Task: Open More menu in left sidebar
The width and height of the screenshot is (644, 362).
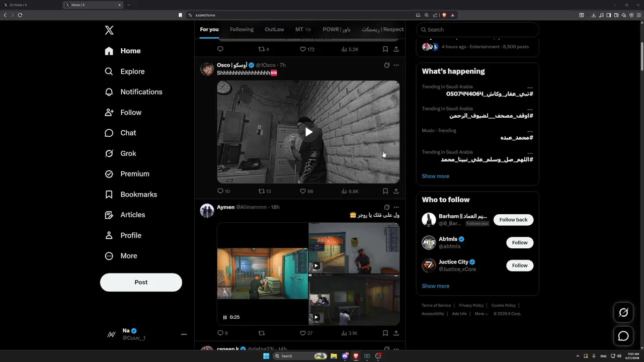Action: tap(121, 256)
